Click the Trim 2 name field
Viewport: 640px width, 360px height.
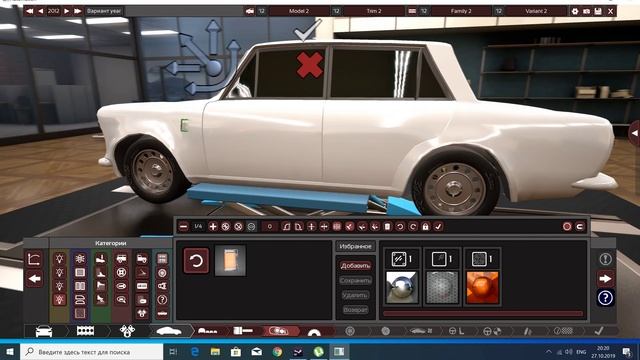(x=374, y=11)
